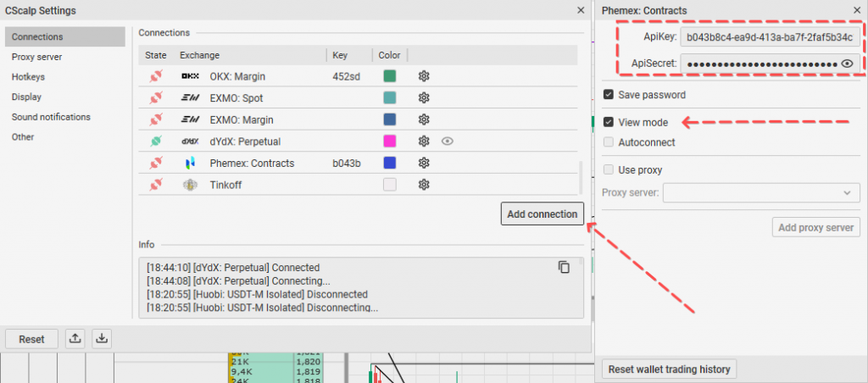The height and width of the screenshot is (383, 868).
Task: Click log line "[dYdX: Perpetual] Connecting..."
Action: coord(262,280)
